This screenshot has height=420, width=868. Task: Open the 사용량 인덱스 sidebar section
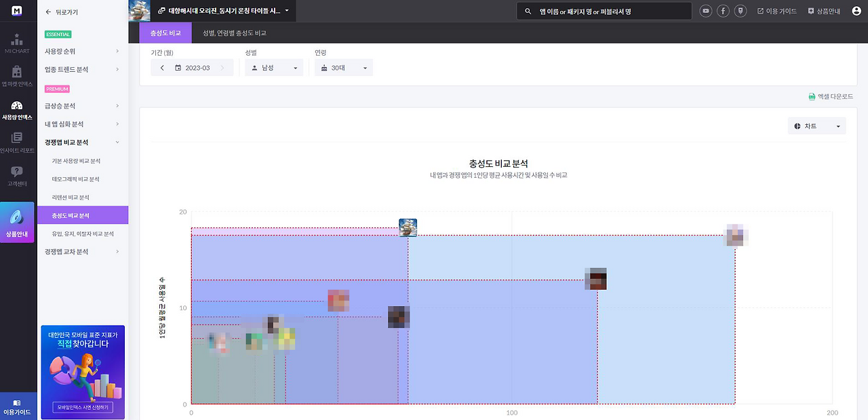point(18,111)
